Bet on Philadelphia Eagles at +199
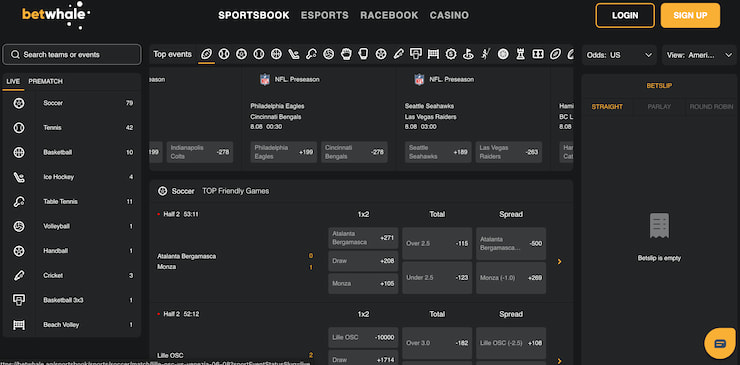This screenshot has height=365, width=740. [284, 152]
